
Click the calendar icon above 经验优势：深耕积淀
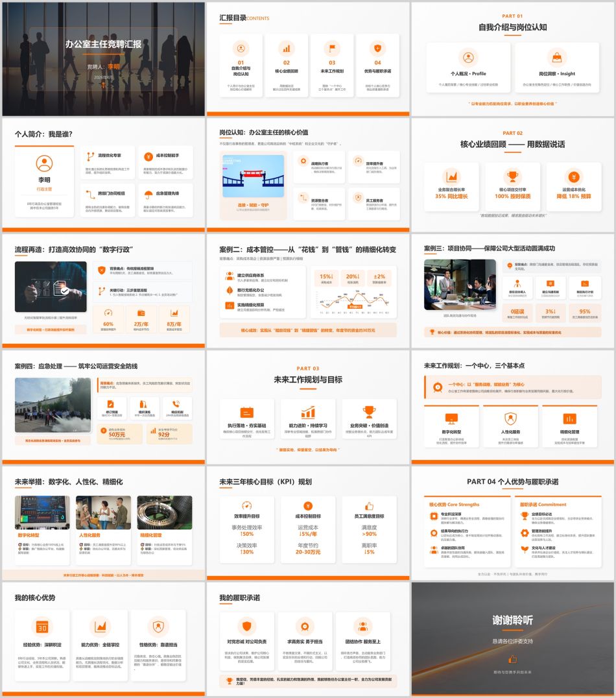42,627
